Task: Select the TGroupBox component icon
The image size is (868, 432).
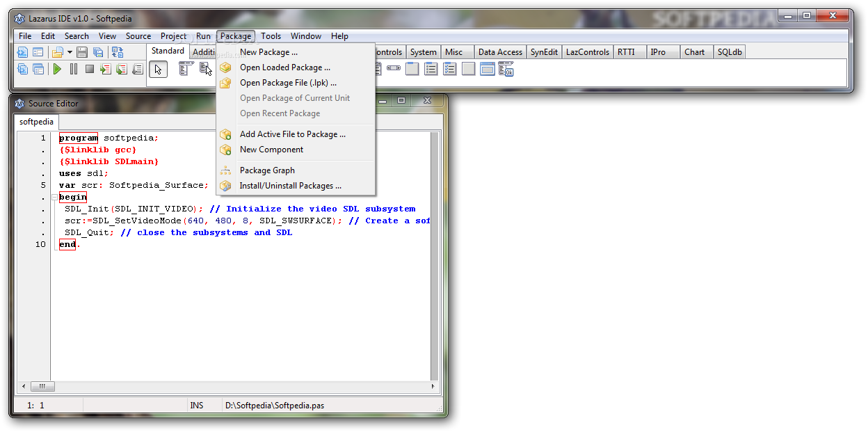Action: 412,69
